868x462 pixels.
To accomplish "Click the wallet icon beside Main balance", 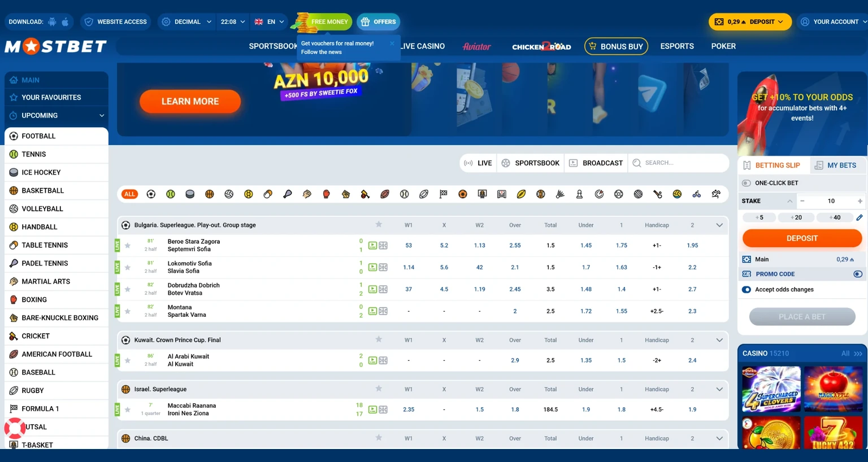I will point(747,259).
